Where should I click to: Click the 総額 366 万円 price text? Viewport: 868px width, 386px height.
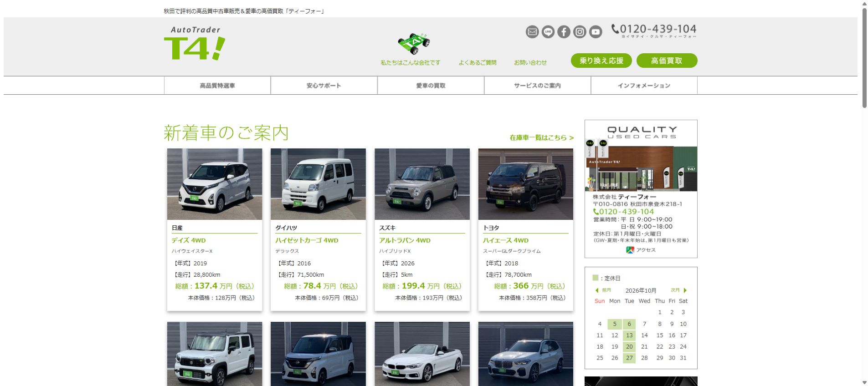pos(529,286)
